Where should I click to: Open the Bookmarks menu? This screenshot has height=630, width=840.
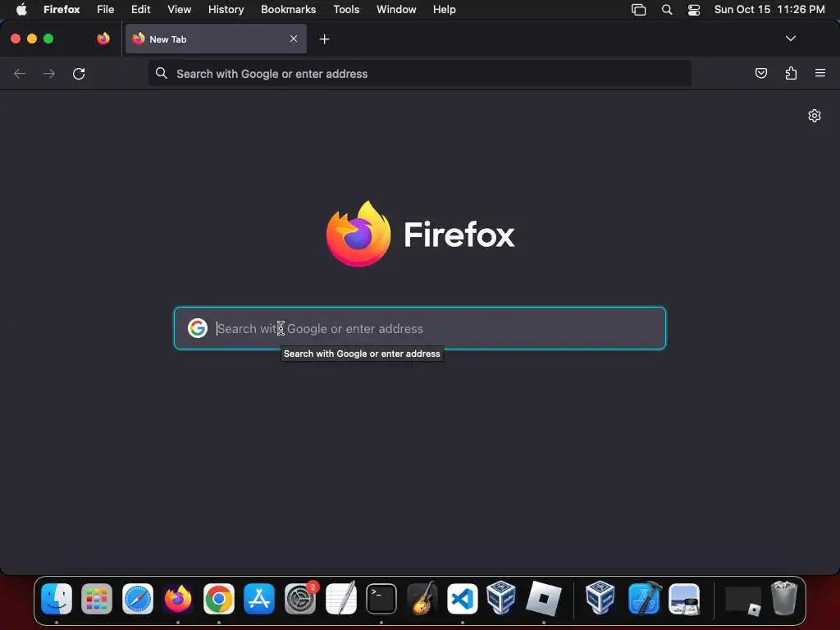[288, 9]
